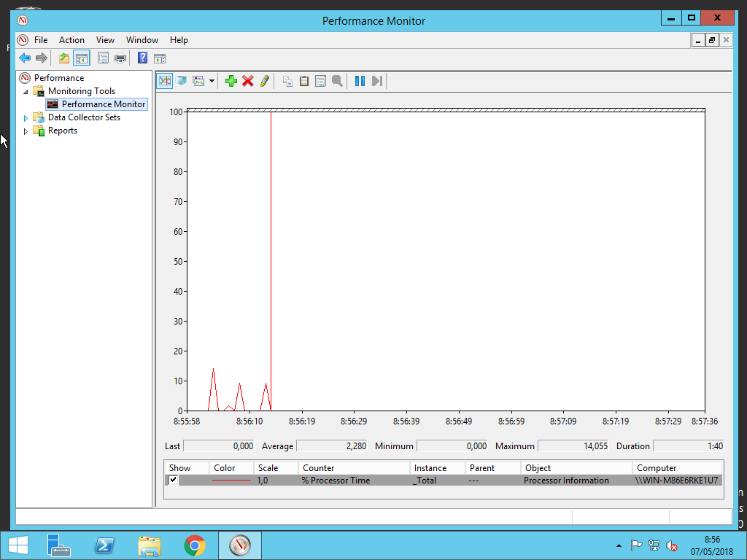
Task: Open graph Properties from the monitor toolbar
Action: (320, 81)
